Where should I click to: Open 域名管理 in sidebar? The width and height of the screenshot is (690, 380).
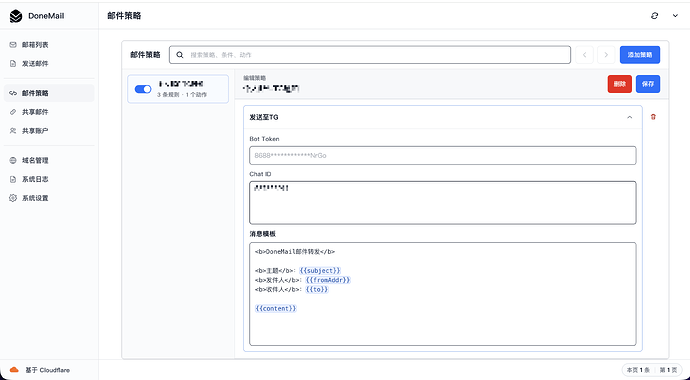[x=49, y=161]
